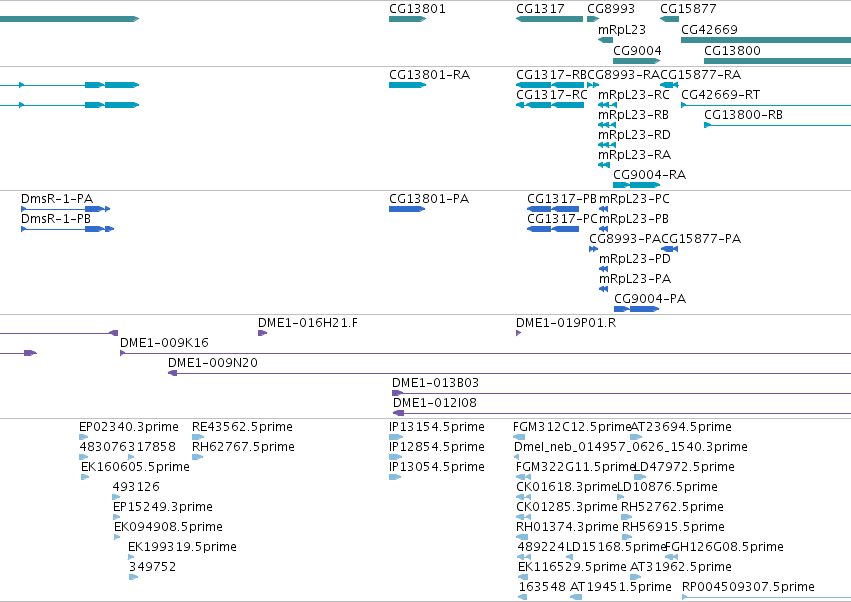Select transcript CG15877-RA
Viewport: 851px width, 602px height.
pyautogui.click(x=669, y=85)
